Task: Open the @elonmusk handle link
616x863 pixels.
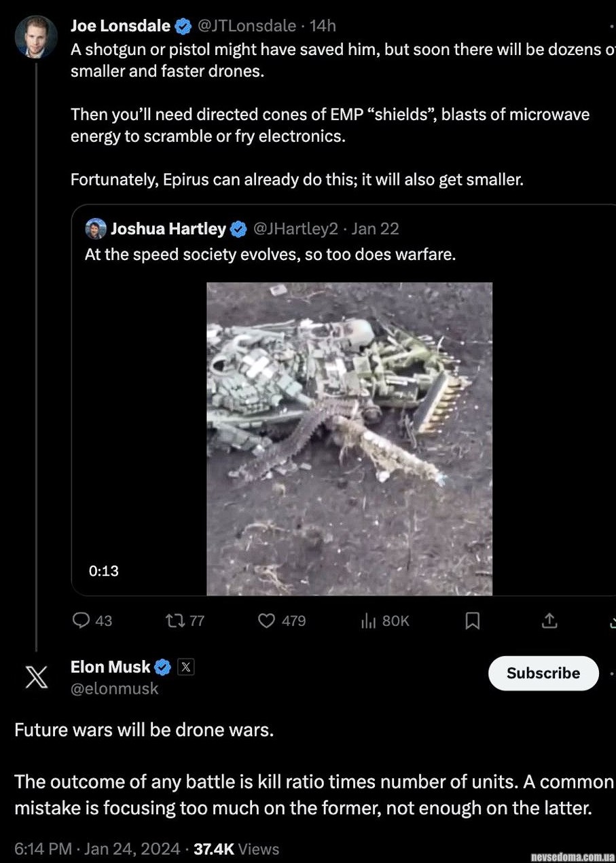Action: click(x=114, y=688)
